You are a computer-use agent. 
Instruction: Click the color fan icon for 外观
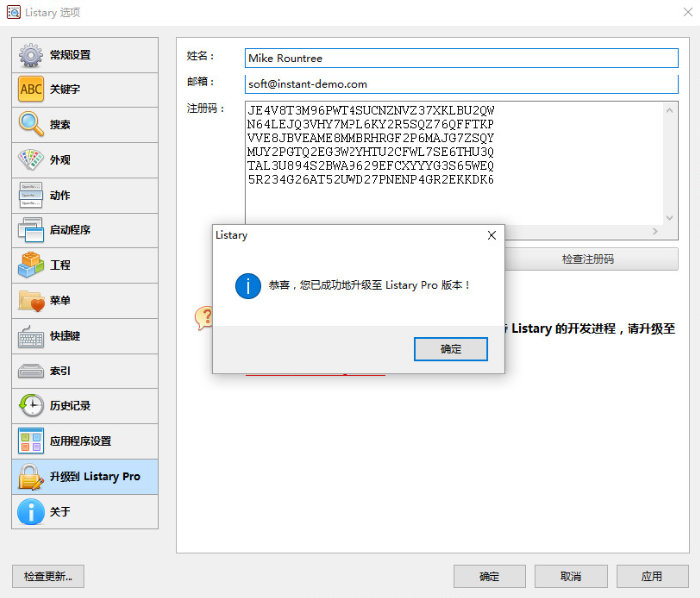coord(31,160)
